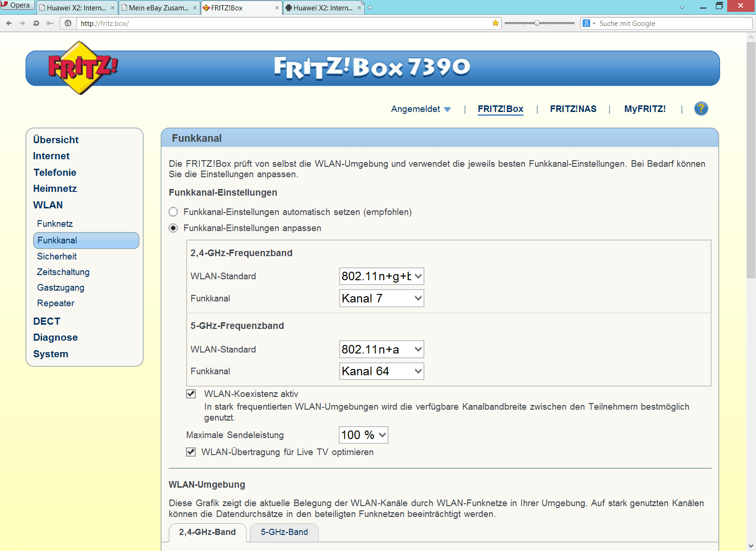The image size is (756, 551).
Task: Go to Funknetz submenu
Action: click(x=55, y=224)
